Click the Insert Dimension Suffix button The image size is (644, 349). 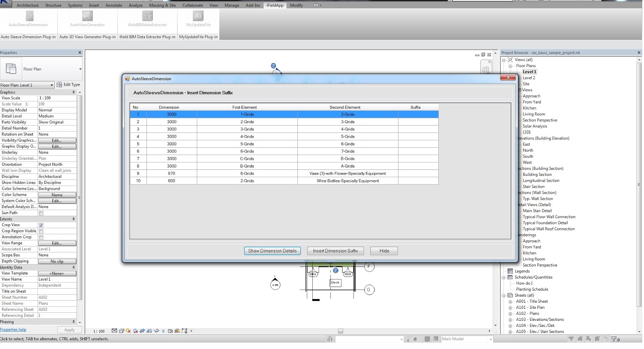[336, 251]
